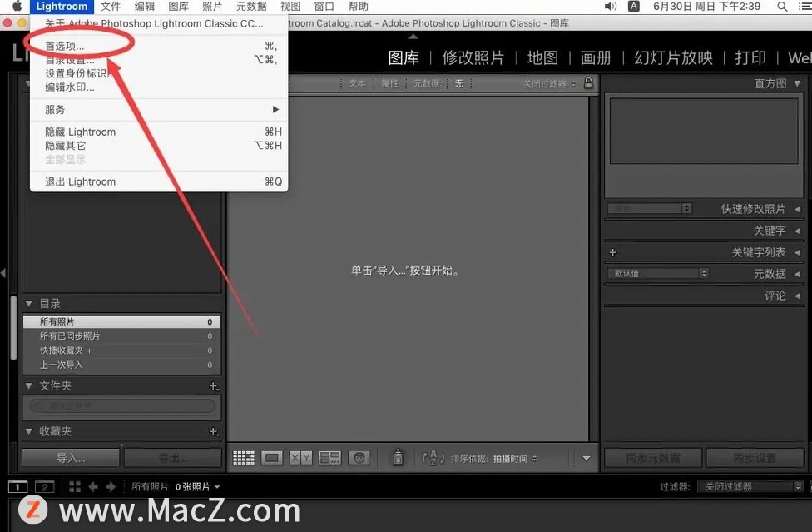Open 默认值 metadata set dropdown
Screen dimensions: 812x532
tap(658, 274)
